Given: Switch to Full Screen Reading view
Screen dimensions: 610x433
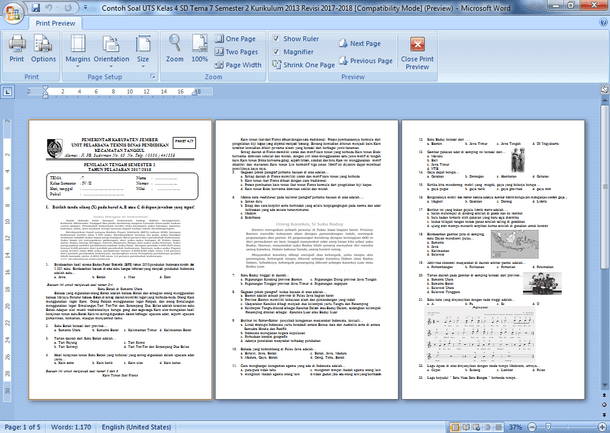Looking at the screenshot, I should pos(466,427).
